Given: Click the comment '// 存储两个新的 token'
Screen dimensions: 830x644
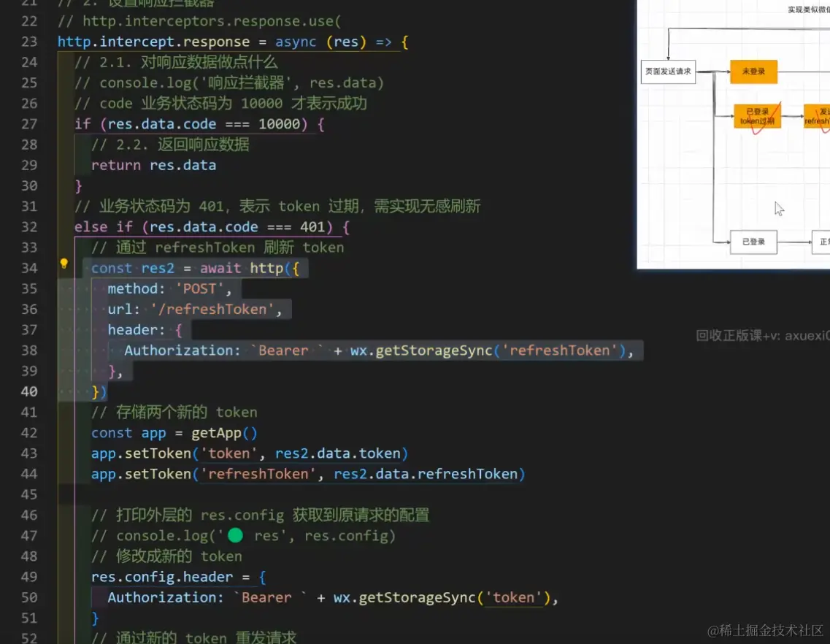Looking at the screenshot, I should (174, 412).
